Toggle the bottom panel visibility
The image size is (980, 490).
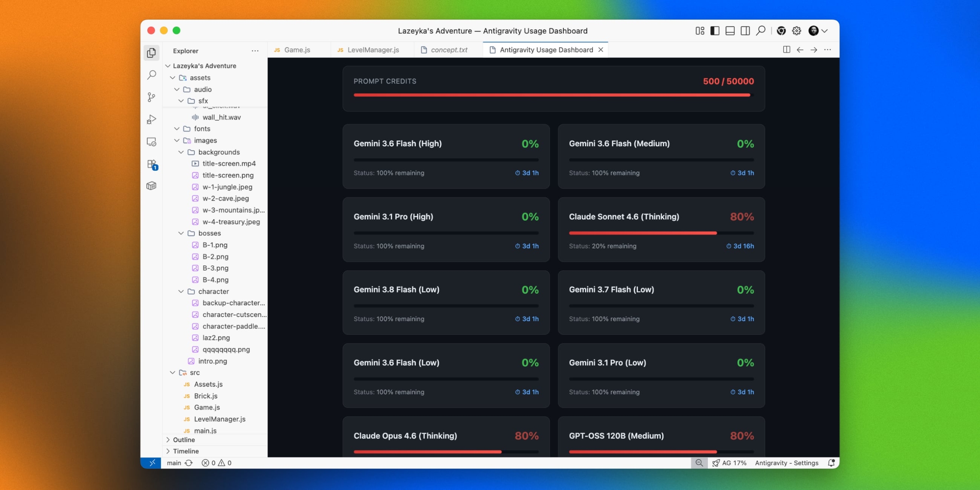(730, 31)
